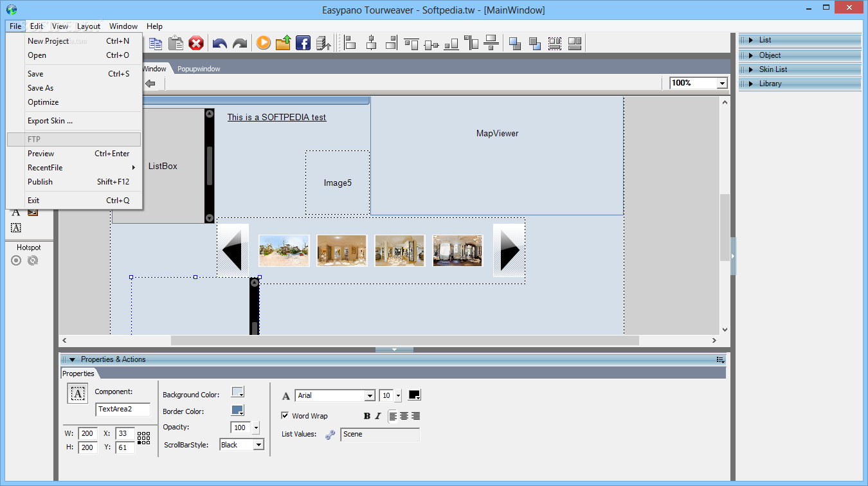The width and height of the screenshot is (868, 486).
Task: Click the send to back icon
Action: tap(535, 43)
